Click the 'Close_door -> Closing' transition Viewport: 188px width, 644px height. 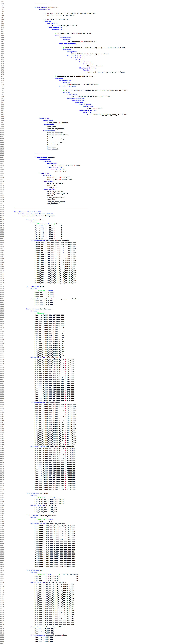[x=57, y=123]
